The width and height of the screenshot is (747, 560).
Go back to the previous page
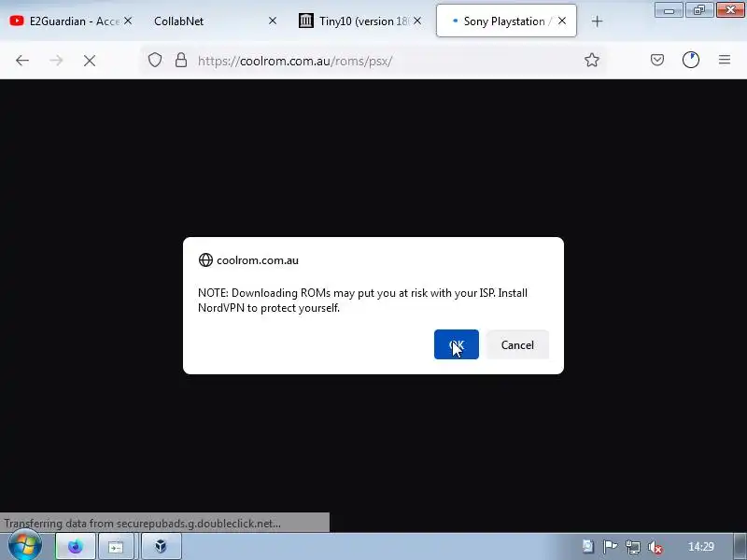21,61
